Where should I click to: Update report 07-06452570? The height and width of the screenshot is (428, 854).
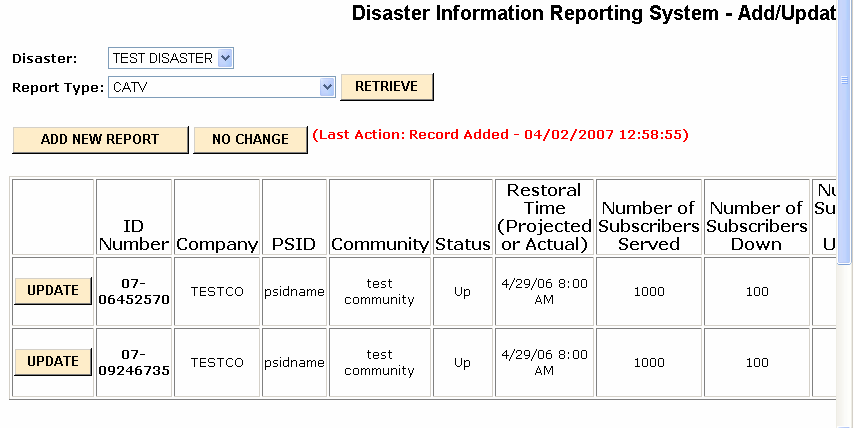click(53, 291)
